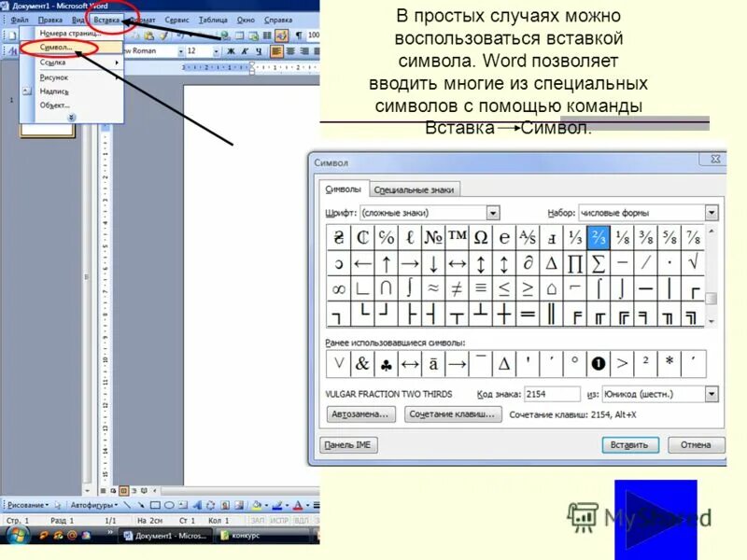Open the Сервис menu
This screenshot has height=560, width=747.
[x=176, y=20]
